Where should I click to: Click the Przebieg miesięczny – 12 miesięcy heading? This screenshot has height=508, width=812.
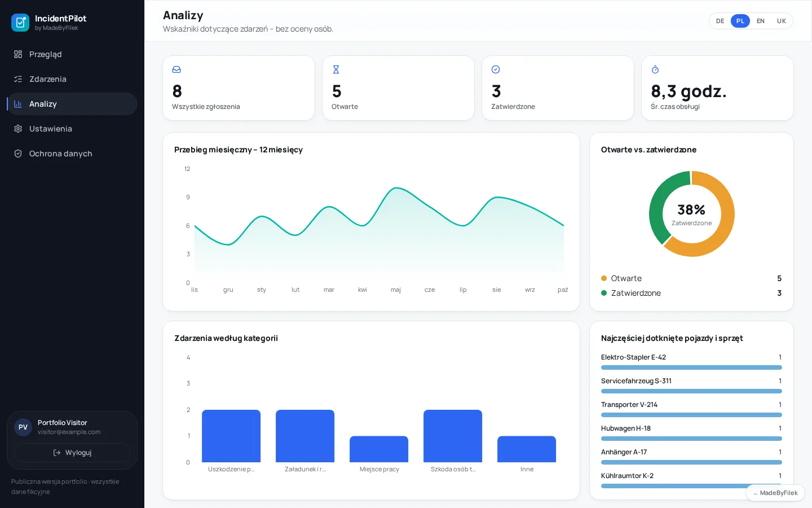tap(239, 150)
